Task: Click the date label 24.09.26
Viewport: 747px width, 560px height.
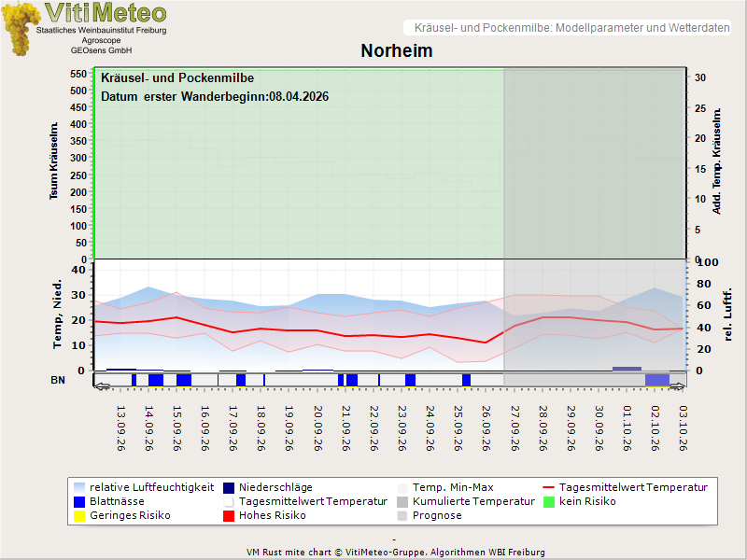Action: click(430, 428)
